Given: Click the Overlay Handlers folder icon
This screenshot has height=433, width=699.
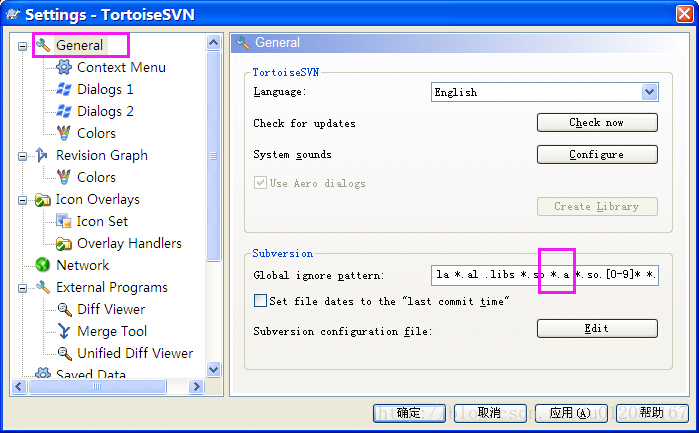Looking at the screenshot, I should point(64,243).
